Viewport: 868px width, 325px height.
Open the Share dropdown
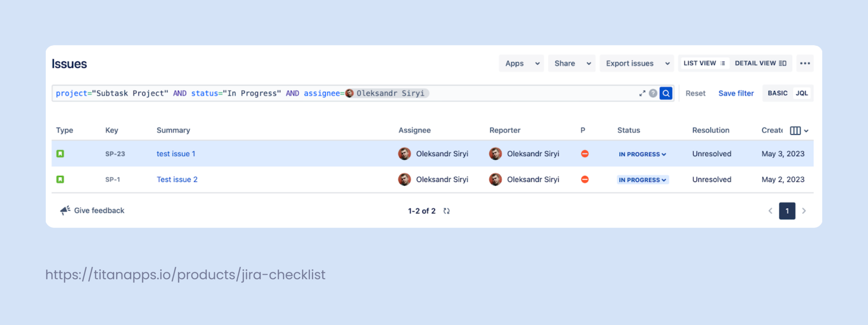pos(571,63)
